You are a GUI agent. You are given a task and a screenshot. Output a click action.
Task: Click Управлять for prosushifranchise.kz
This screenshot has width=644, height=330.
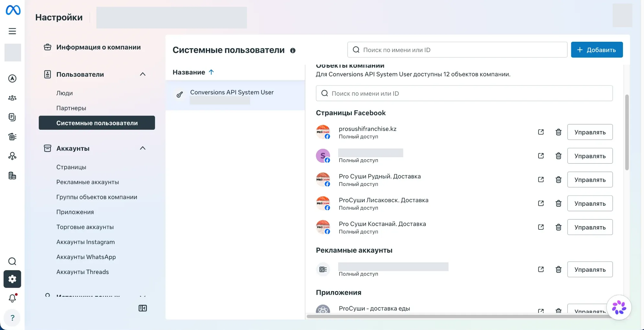[590, 132]
